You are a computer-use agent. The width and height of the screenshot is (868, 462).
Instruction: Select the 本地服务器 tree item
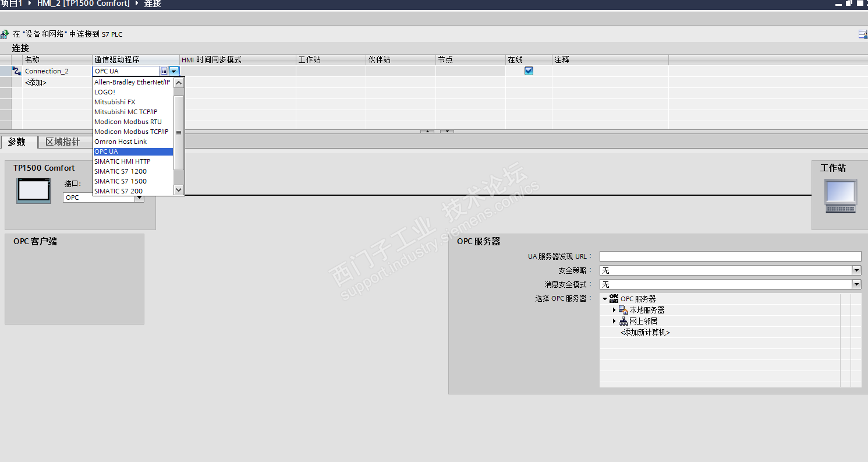[x=647, y=310]
